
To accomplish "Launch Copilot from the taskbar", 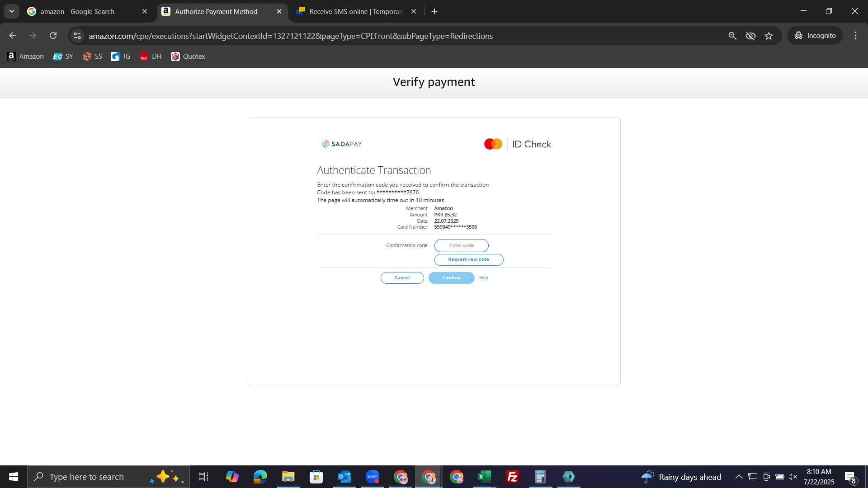I will click(232, 477).
